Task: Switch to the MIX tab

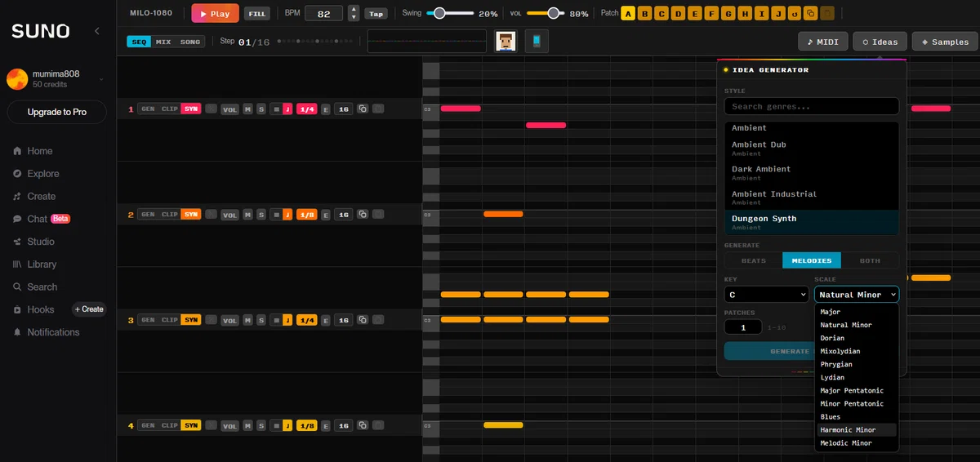Action: [x=163, y=42]
